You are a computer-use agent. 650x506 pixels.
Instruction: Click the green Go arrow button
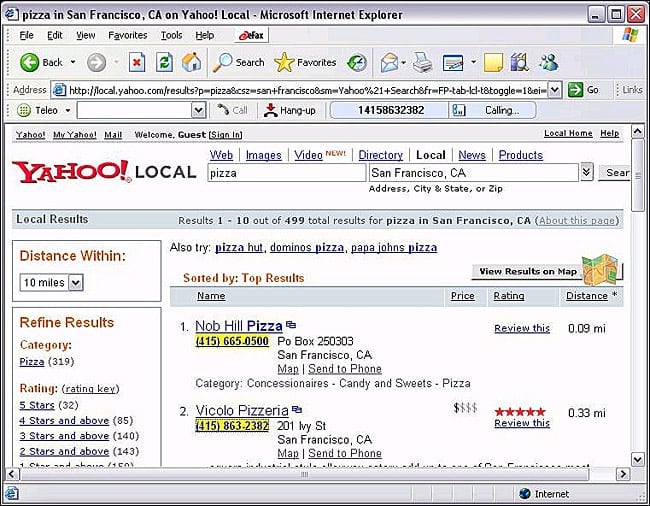click(575, 90)
